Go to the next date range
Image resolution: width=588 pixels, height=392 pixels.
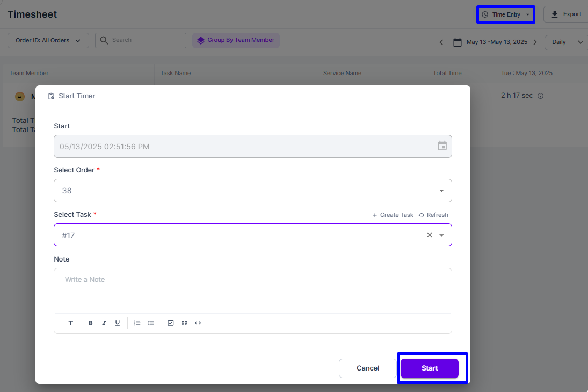[535, 42]
